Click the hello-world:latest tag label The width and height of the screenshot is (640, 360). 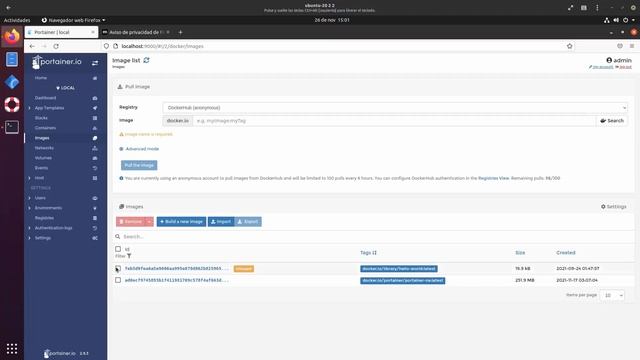tap(399, 269)
